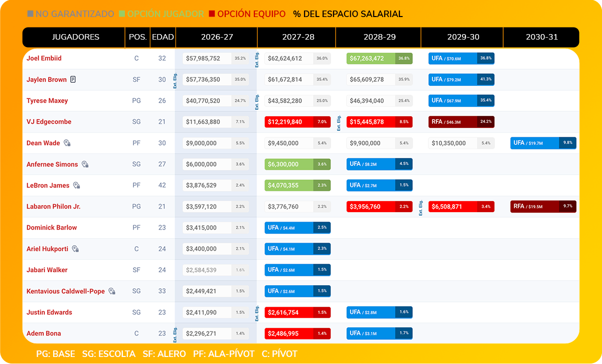602x364 pixels.
Task: Open Justin Edwards' player link
Action: click(x=49, y=312)
